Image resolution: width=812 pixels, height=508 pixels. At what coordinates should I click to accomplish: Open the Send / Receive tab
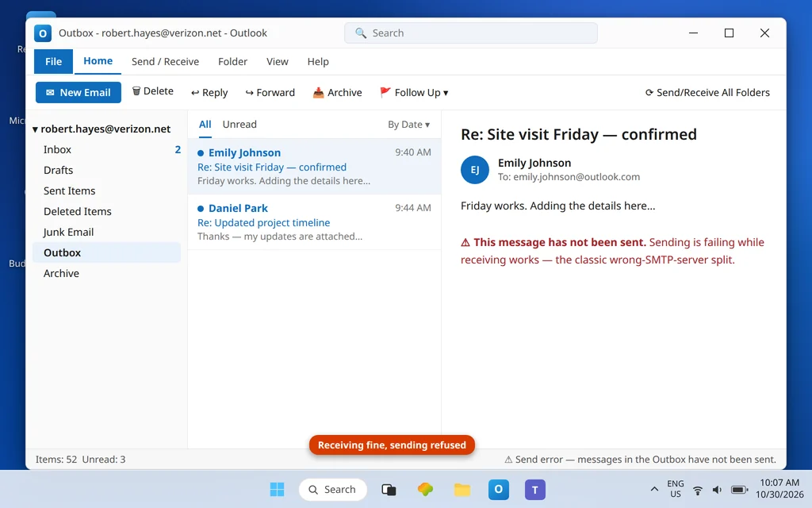(x=165, y=62)
